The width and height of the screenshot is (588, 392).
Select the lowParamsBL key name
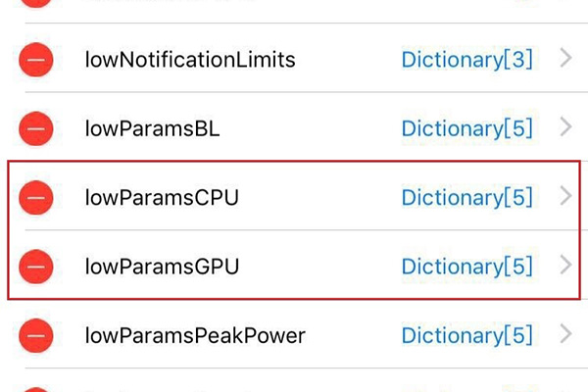click(152, 128)
